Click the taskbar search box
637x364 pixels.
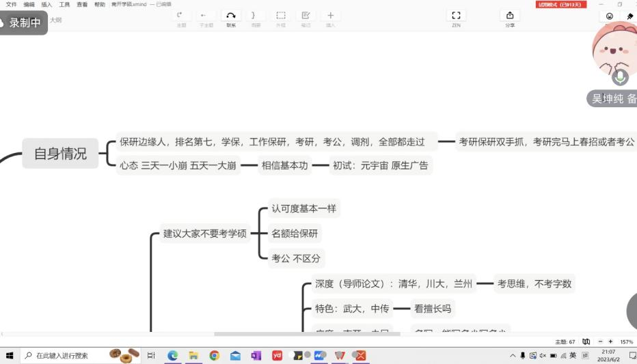coord(81,356)
